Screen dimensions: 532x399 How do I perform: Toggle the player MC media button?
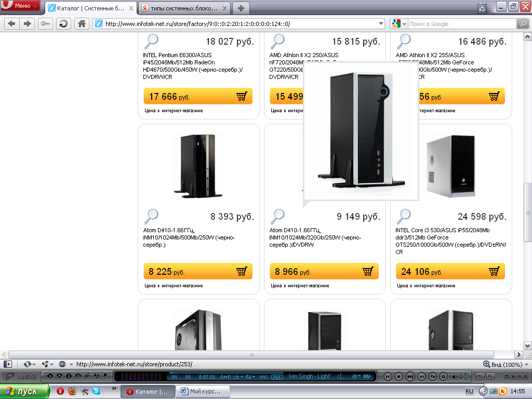[x=480, y=376]
